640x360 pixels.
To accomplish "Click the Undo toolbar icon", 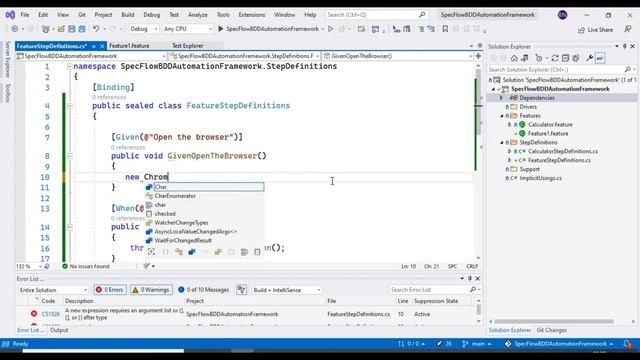I will [x=96, y=29].
